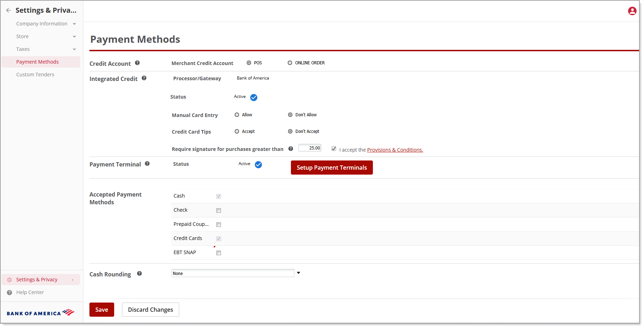This screenshot has width=644, height=328.
Task: Click the help icon beside Payment Terminal
Action: [147, 164]
